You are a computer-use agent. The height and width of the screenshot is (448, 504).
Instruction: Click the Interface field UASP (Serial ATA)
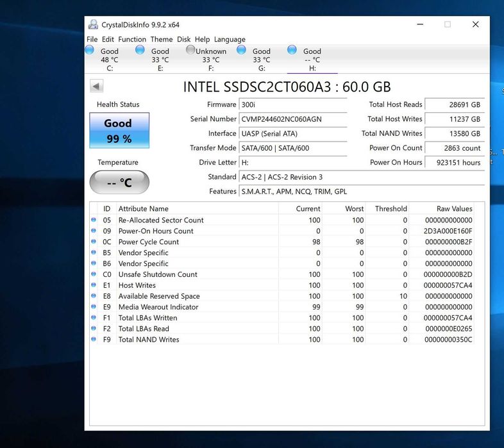coord(293,133)
